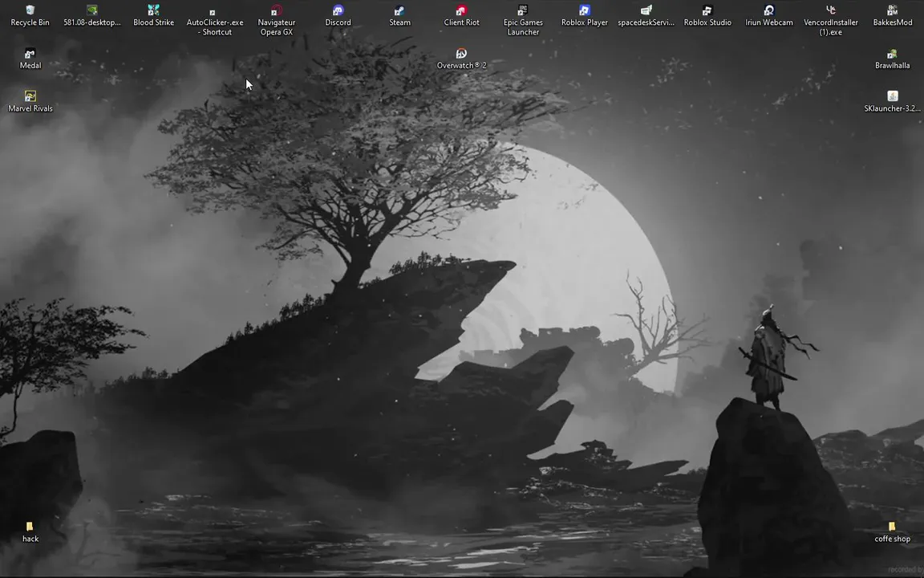Click the Roblox Studio icon
The width and height of the screenshot is (924, 578).
pyautogui.click(x=707, y=16)
